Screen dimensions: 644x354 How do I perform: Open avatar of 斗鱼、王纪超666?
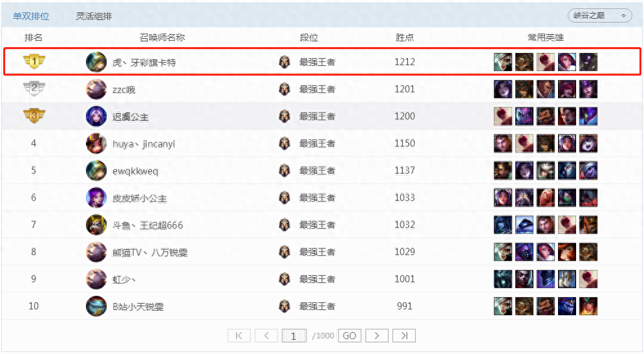[96, 224]
